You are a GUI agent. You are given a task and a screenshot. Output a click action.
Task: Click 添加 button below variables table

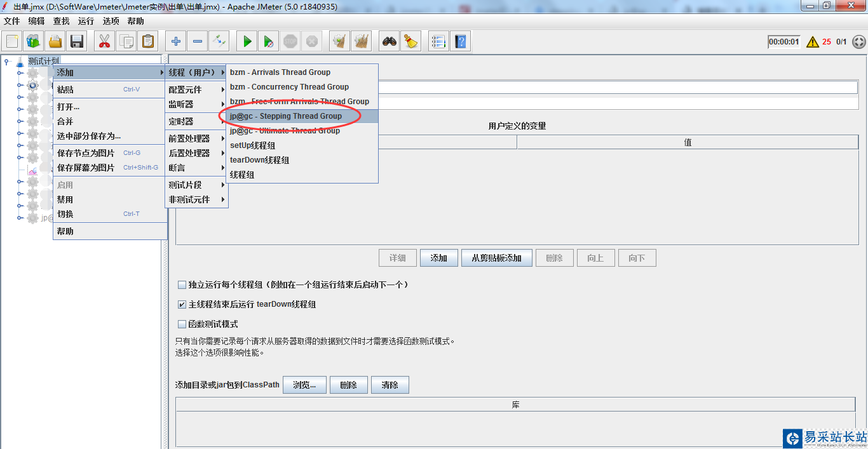pyautogui.click(x=439, y=258)
